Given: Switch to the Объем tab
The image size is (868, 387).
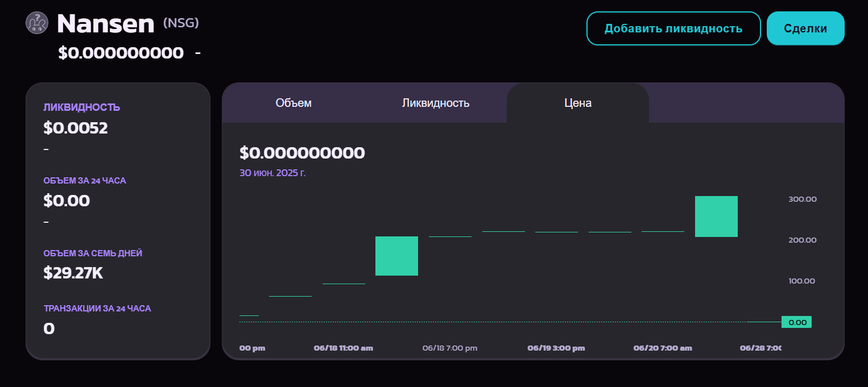Looking at the screenshot, I should tap(294, 103).
